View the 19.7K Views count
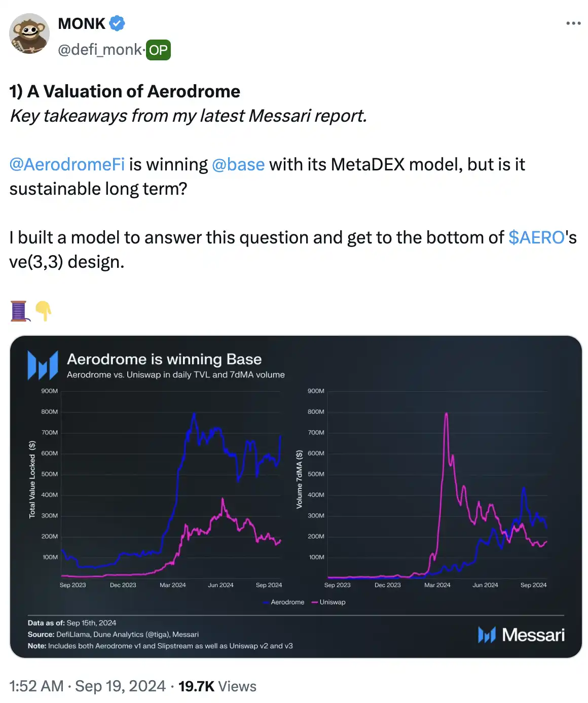The width and height of the screenshot is (588, 703). (x=217, y=686)
